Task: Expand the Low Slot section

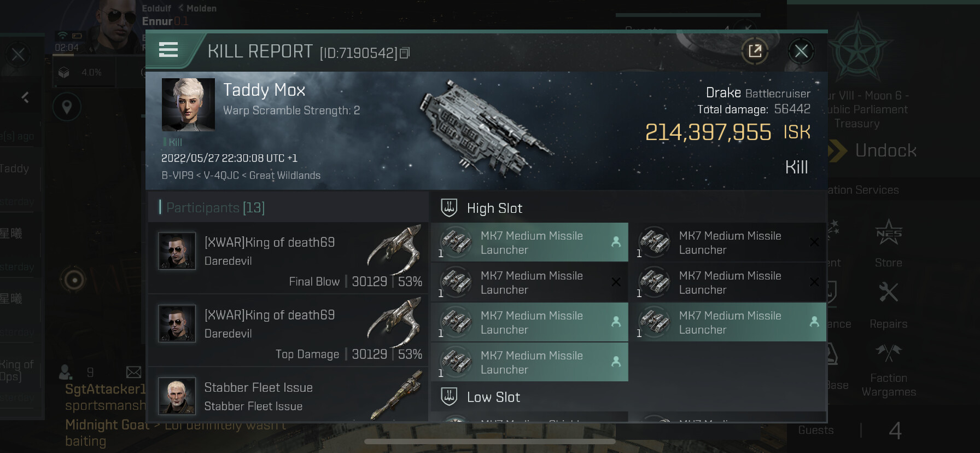Action: 493,397
